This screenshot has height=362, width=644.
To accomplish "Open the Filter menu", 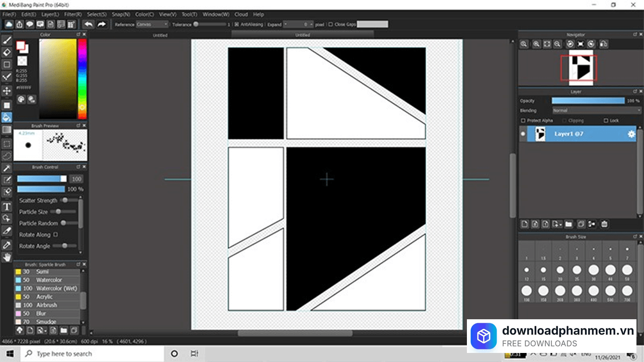I will point(73,15).
